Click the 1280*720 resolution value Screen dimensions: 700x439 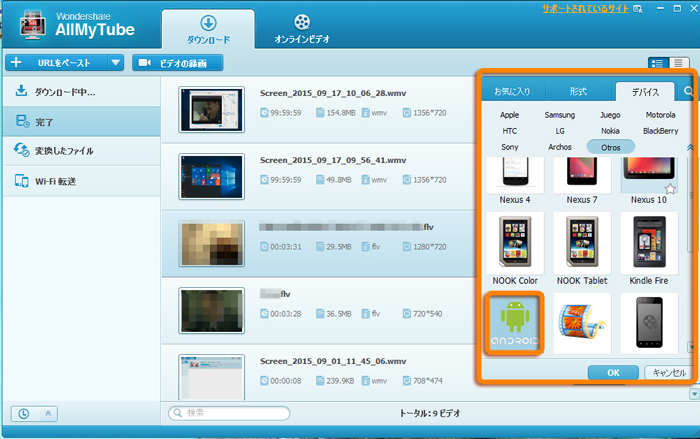coord(429,247)
